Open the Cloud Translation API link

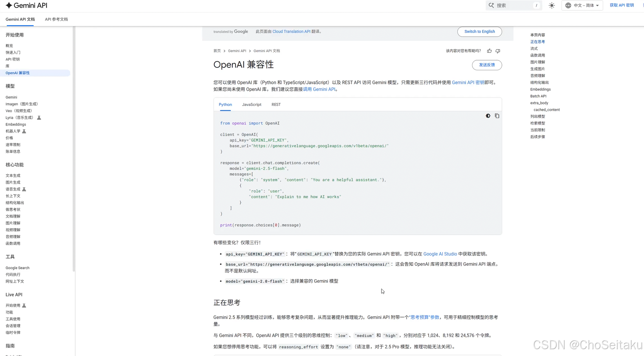coord(291,32)
